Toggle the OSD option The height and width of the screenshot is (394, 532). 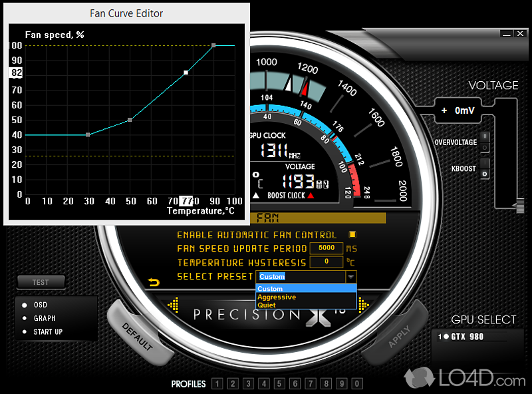(25, 305)
